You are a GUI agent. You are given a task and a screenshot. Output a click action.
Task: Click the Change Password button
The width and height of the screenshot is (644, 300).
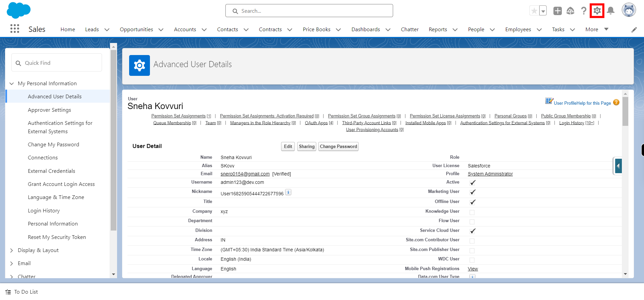pyautogui.click(x=338, y=147)
